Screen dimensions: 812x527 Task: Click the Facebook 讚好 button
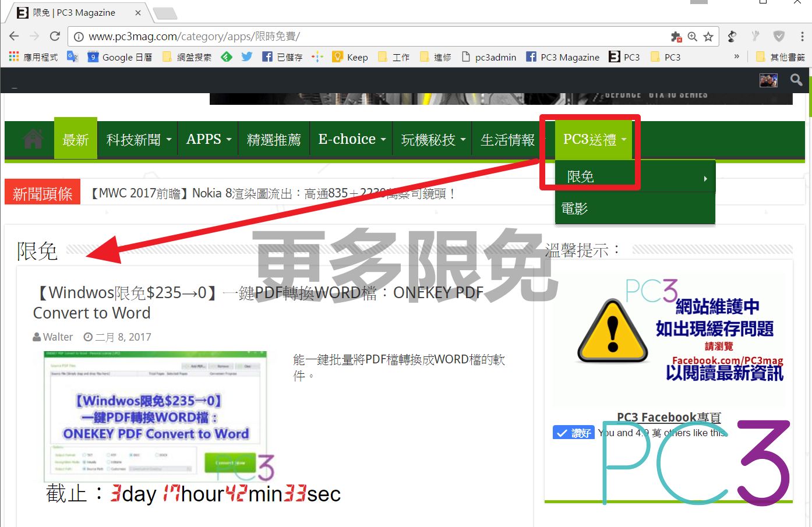click(573, 433)
